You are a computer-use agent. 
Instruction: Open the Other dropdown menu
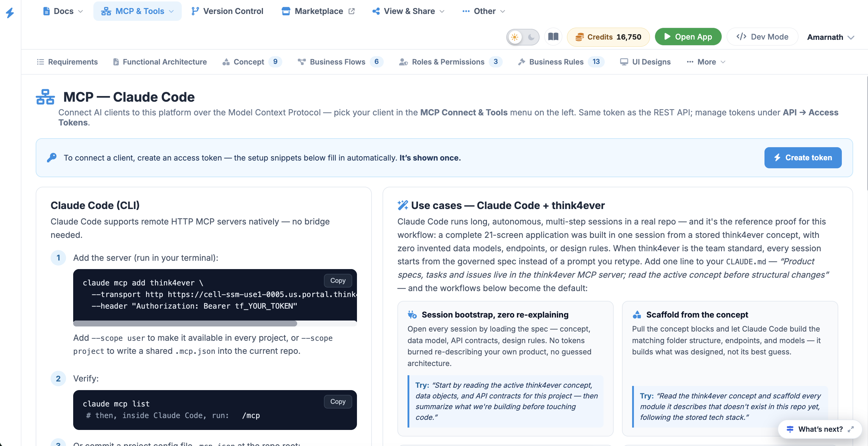pos(484,11)
